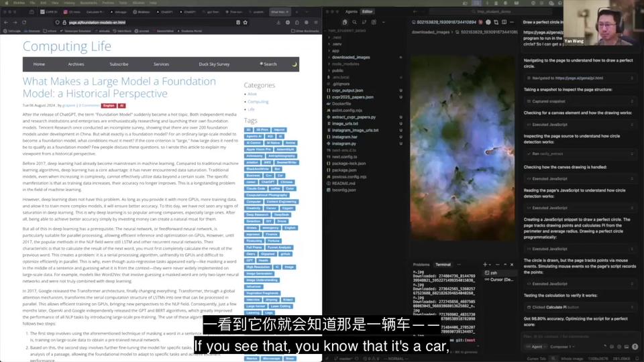644x362 pixels.
Task: Close the image editor tab
Action: pos(480,22)
